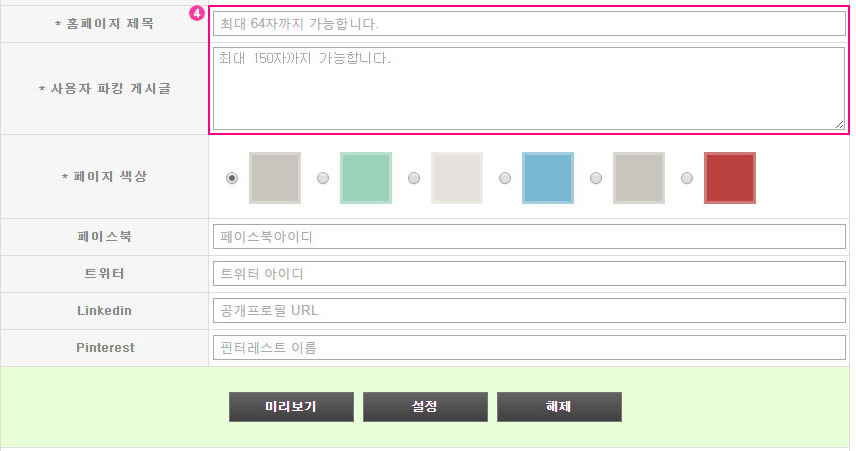Click the 트위터 ID input field

(x=529, y=274)
